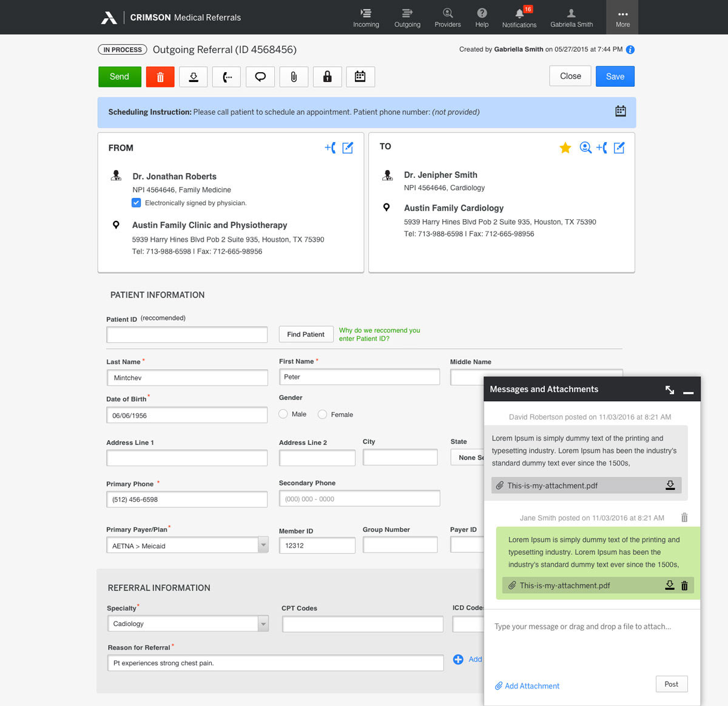Click the red trash delete button
Viewport: 728px width, 706px height.
160,77
